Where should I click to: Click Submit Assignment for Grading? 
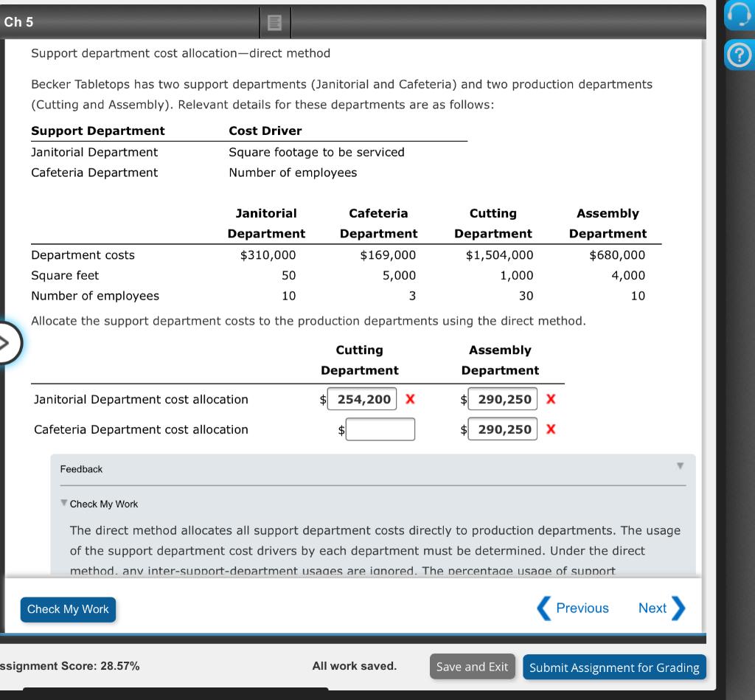(x=614, y=667)
